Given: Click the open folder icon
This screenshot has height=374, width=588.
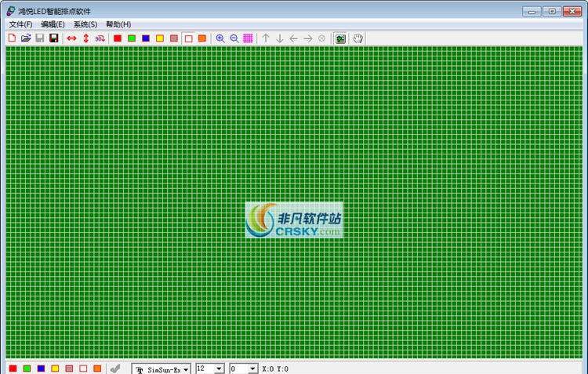Looking at the screenshot, I should pos(26,38).
